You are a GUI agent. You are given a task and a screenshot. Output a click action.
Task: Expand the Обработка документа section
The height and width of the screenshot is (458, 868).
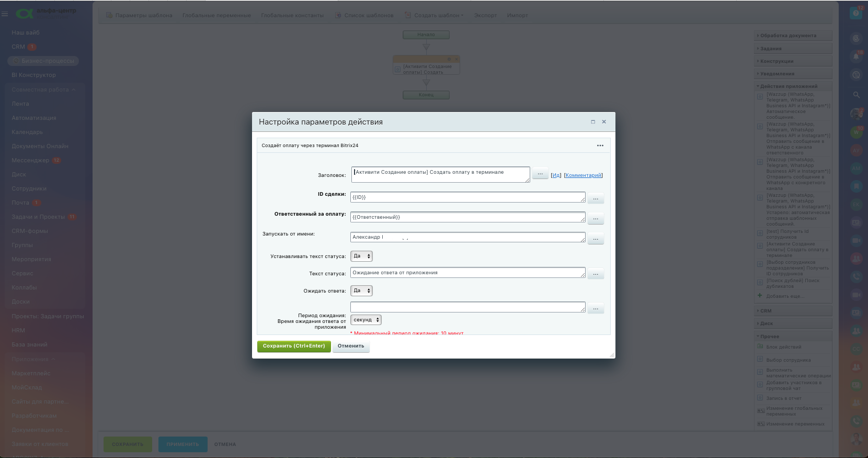(793, 36)
